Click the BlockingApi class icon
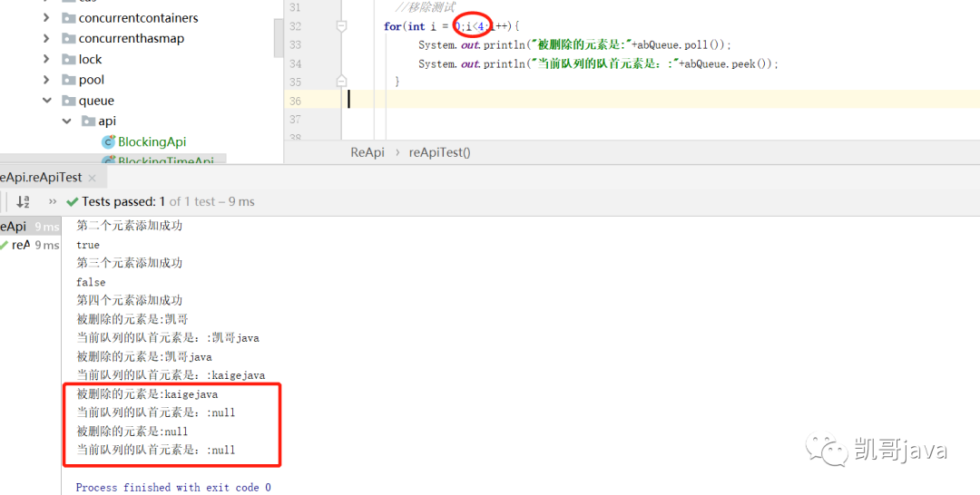980x495 pixels. (x=108, y=142)
